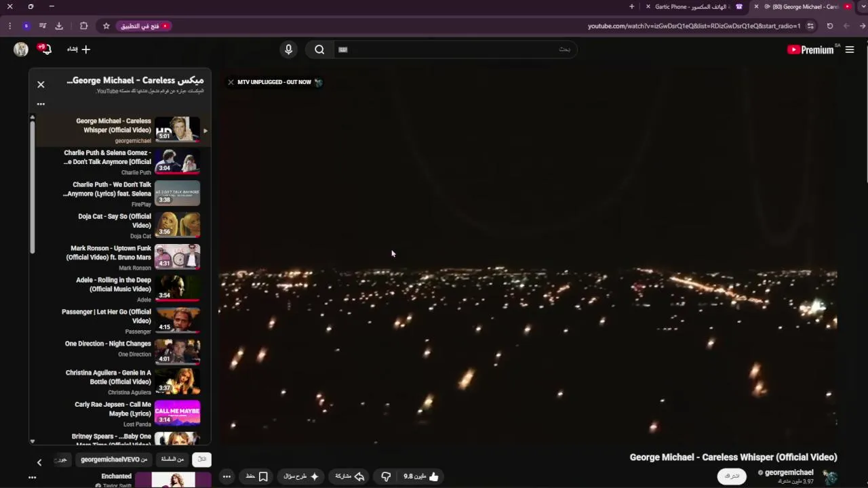Open the browser extensions puzzle icon
This screenshot has height=488, width=868.
click(x=83, y=26)
